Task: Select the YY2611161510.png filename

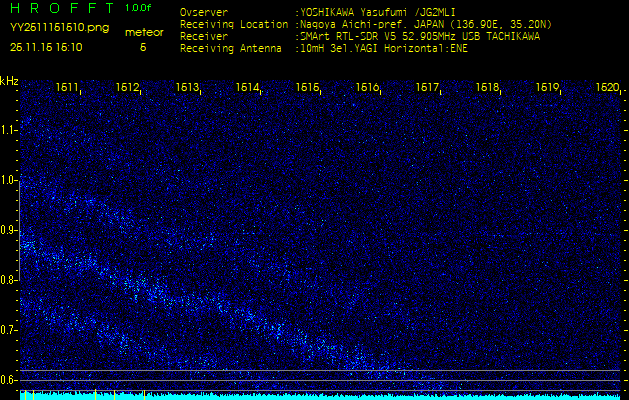Action: coord(48,30)
